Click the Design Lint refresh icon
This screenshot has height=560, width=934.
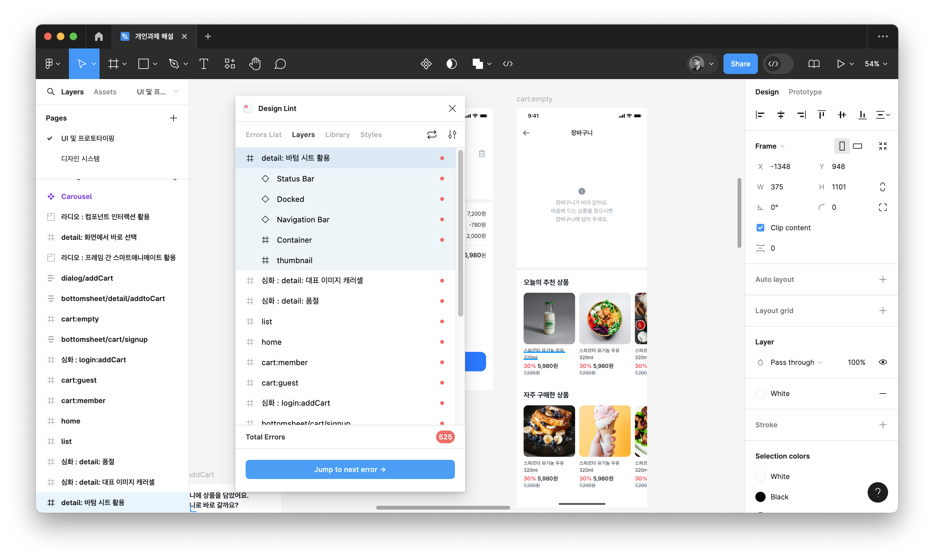(432, 135)
